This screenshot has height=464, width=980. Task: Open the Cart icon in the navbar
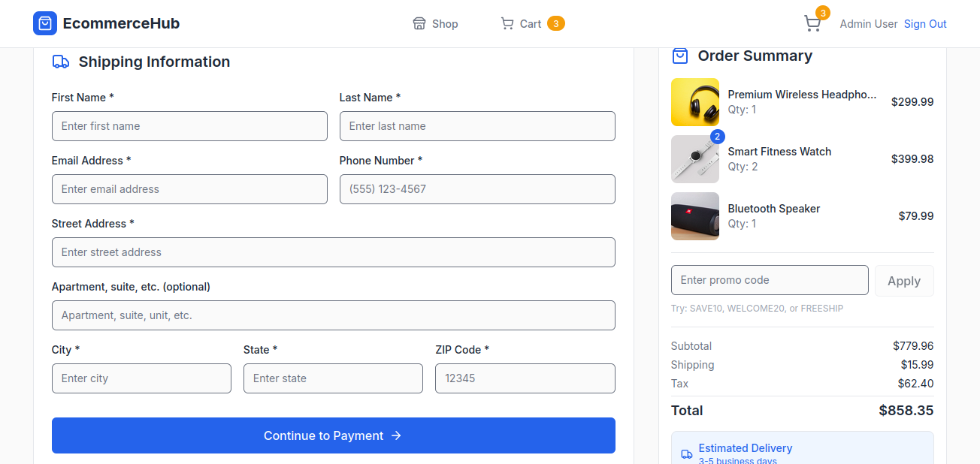[x=507, y=23]
